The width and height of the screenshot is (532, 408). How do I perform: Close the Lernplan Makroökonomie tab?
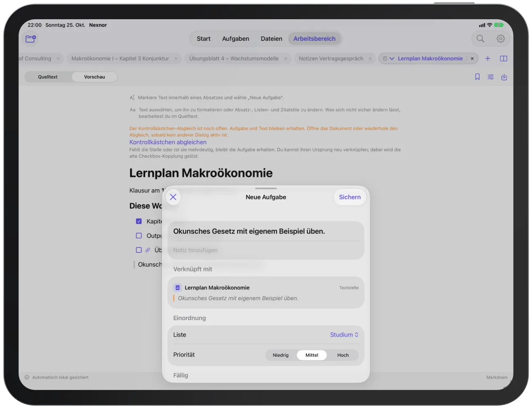click(x=472, y=58)
